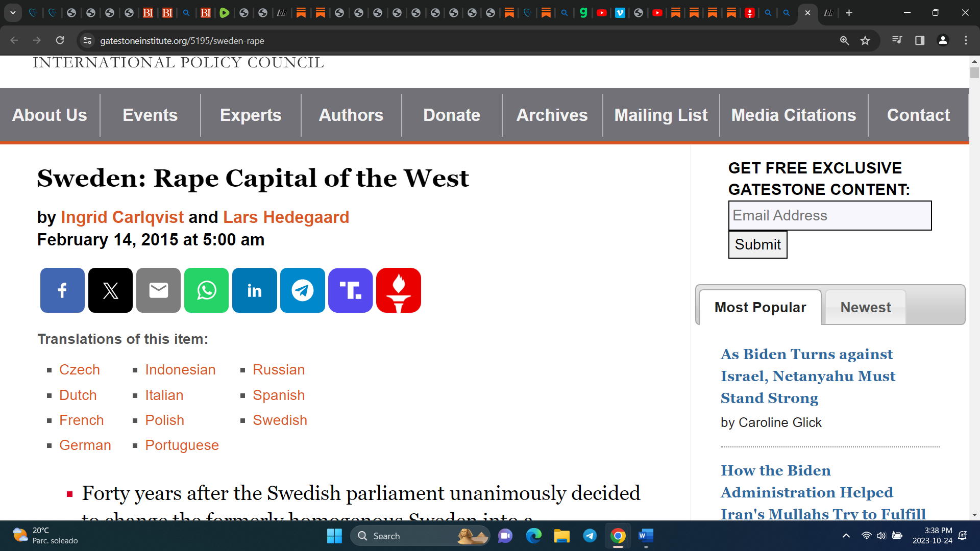Viewport: 980px width, 551px height.
Task: Share article via Facebook icon
Action: click(62, 290)
